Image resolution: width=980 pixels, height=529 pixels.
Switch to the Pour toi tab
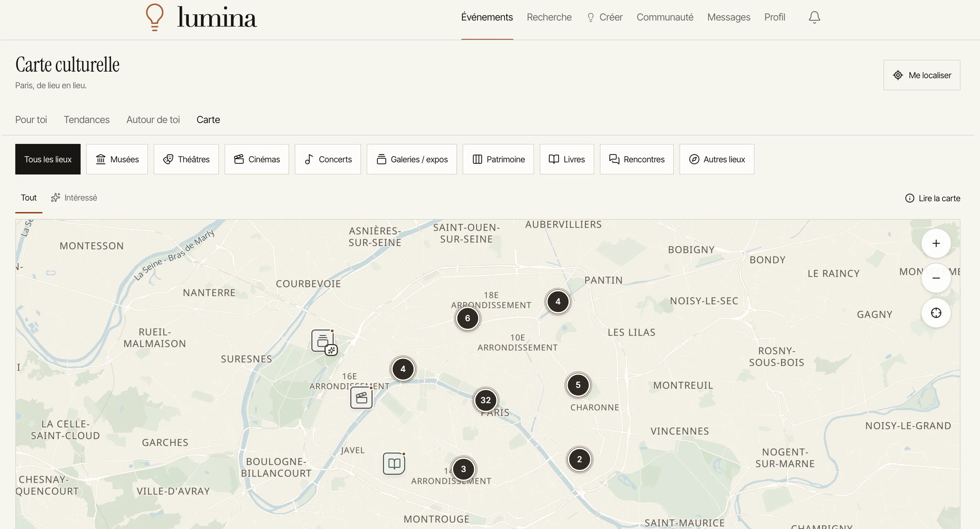pyautogui.click(x=31, y=120)
